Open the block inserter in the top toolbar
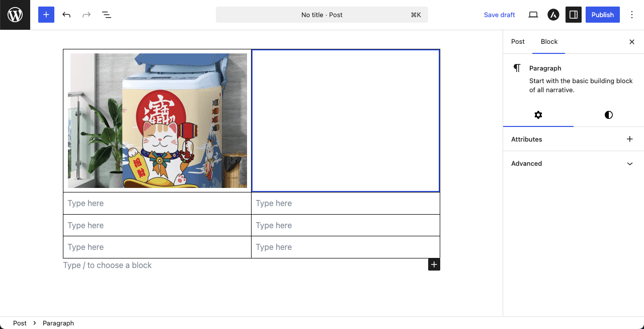 click(x=46, y=15)
